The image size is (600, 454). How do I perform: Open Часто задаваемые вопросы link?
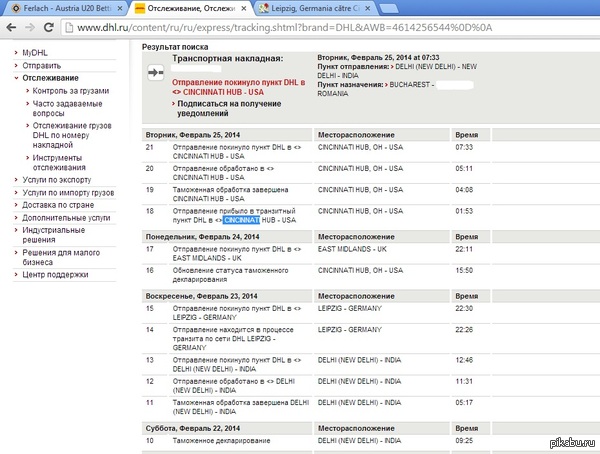click(x=67, y=108)
